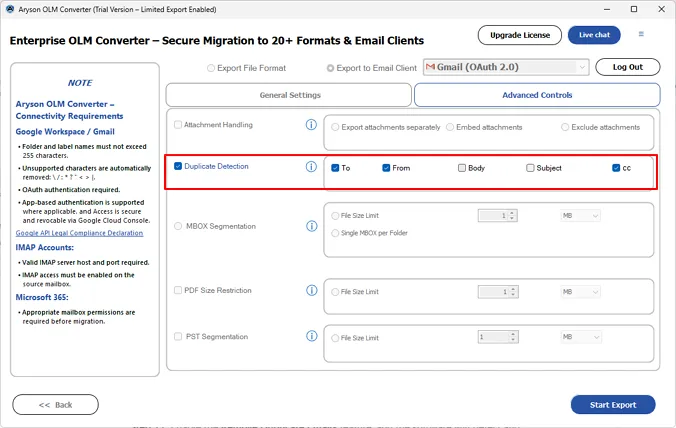Open Google API Legal Compliance Declaration link

[79, 233]
